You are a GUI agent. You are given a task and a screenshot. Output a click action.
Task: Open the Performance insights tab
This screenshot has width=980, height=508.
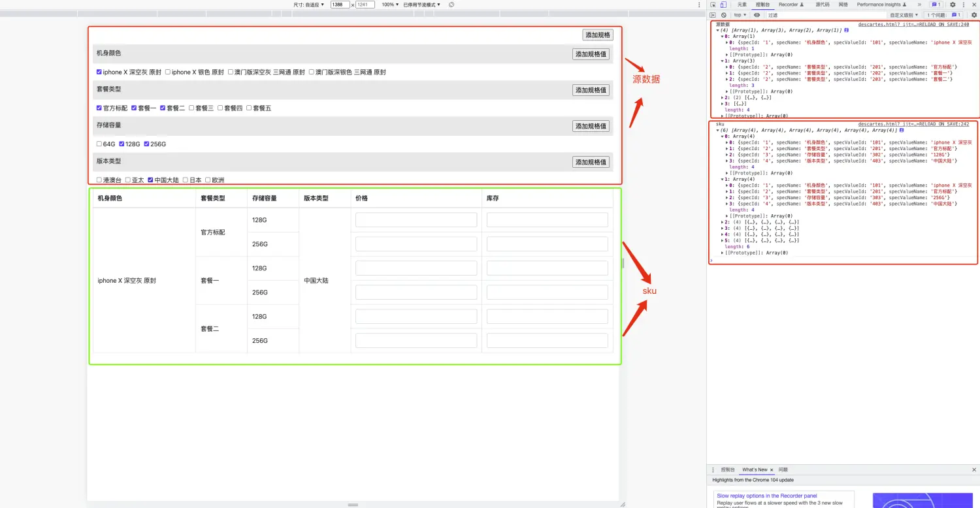882,5
